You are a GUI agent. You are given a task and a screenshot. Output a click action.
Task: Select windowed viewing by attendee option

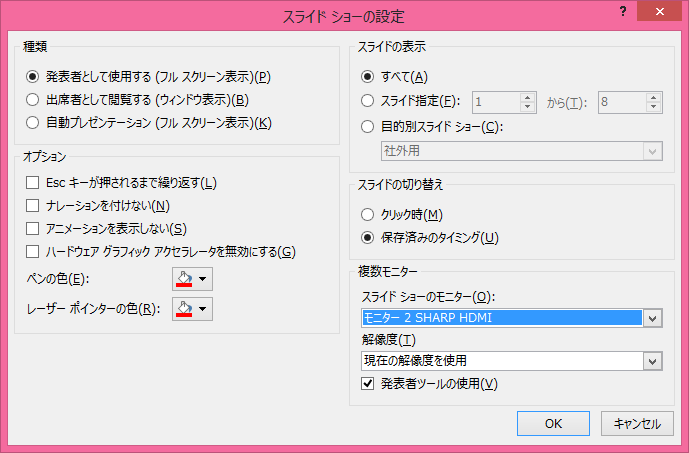click(x=34, y=100)
